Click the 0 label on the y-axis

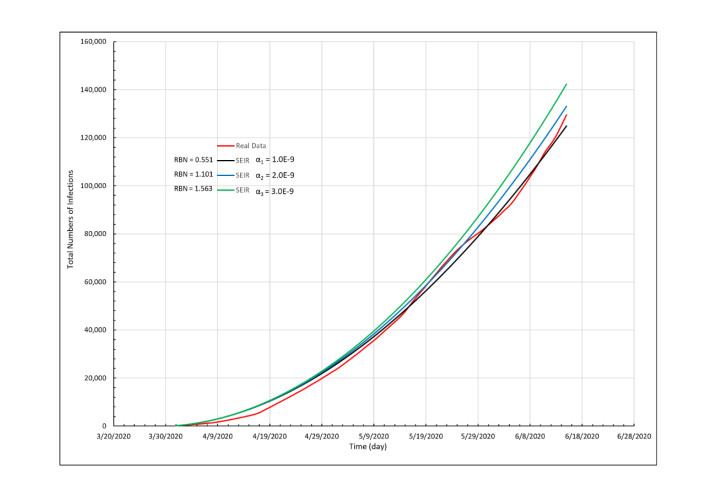[105, 426]
